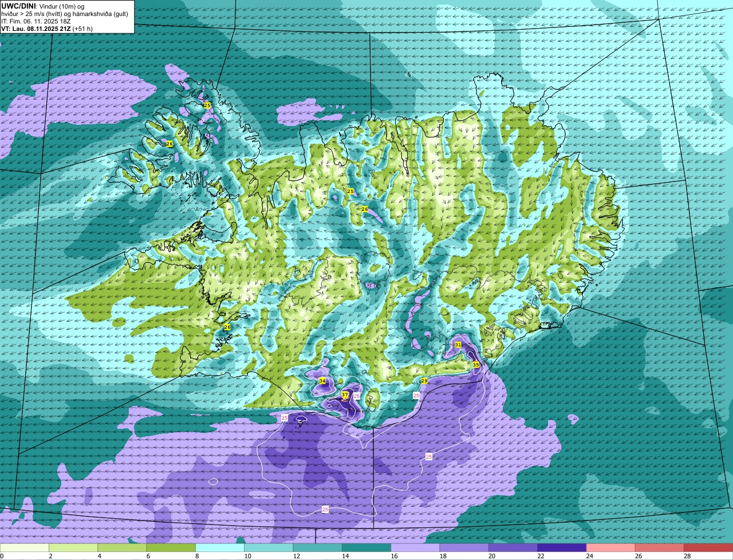733x560 pixels.
Task: Click the red legend swatch above 28 m/s
Action: tap(708, 547)
